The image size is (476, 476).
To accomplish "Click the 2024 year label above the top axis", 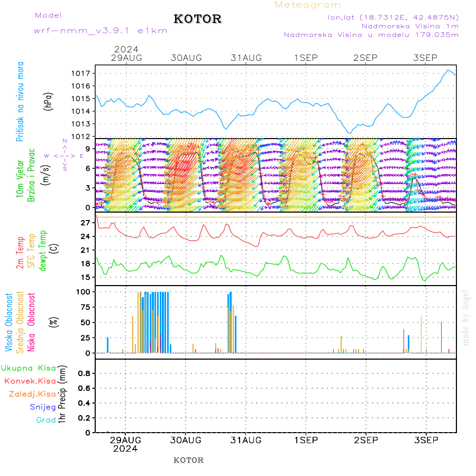I will [126, 49].
